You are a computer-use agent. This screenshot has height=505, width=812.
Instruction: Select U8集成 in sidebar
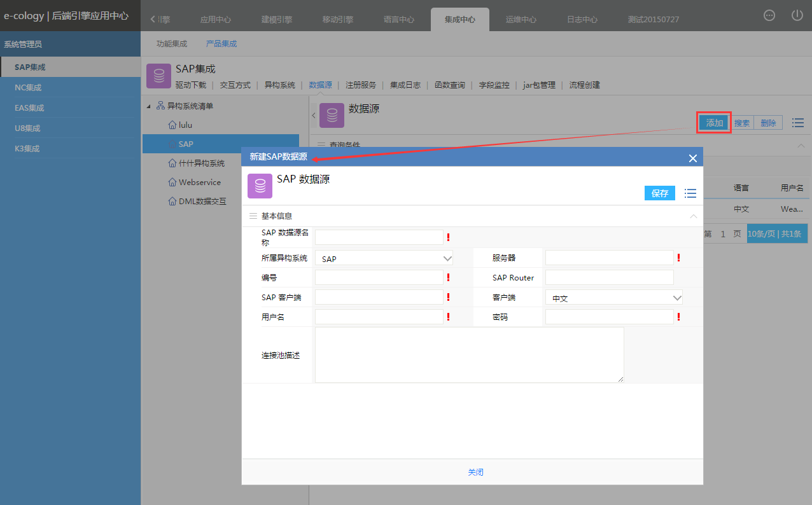(x=70, y=128)
